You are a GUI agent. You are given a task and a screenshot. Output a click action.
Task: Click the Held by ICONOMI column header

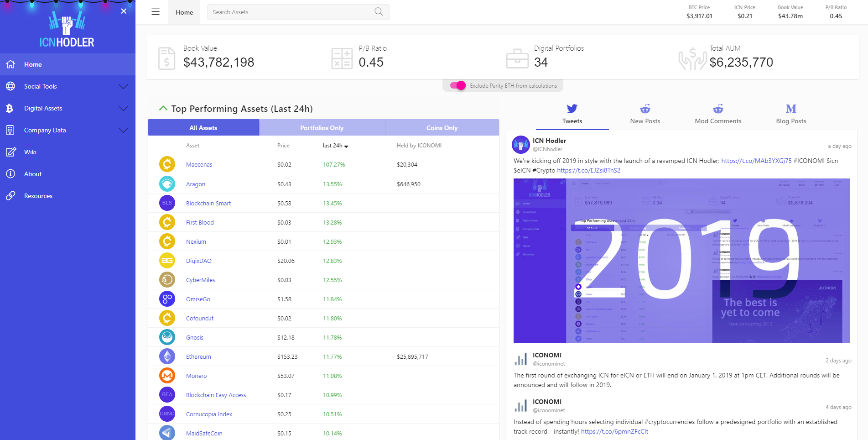[419, 146]
